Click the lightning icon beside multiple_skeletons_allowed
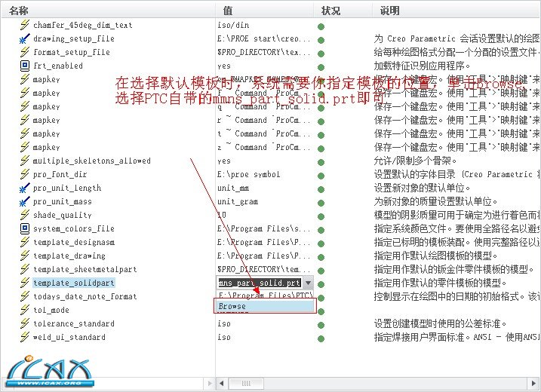 [24, 161]
